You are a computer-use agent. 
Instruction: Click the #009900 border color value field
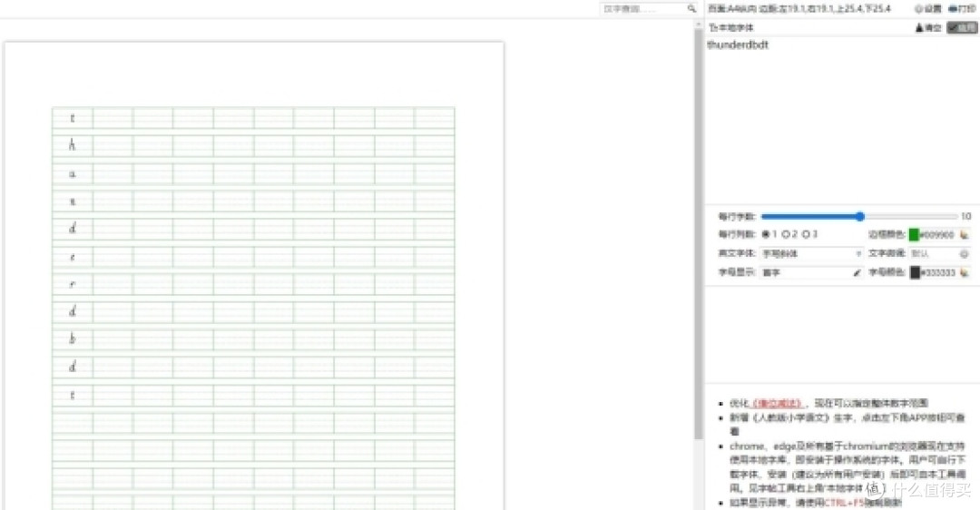937,235
